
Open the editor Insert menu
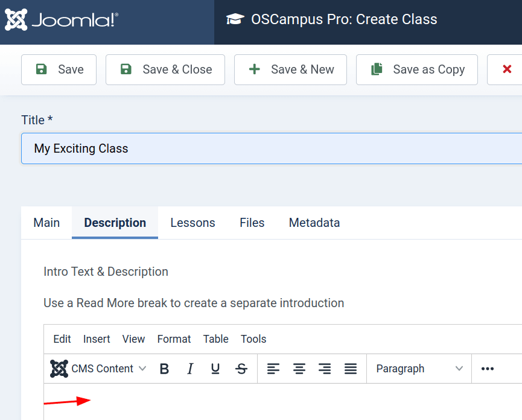(97, 339)
